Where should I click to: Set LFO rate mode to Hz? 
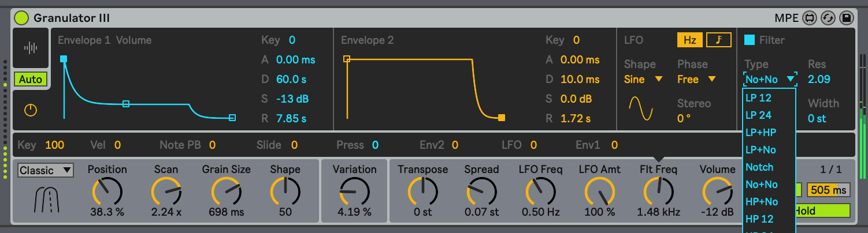[689, 40]
